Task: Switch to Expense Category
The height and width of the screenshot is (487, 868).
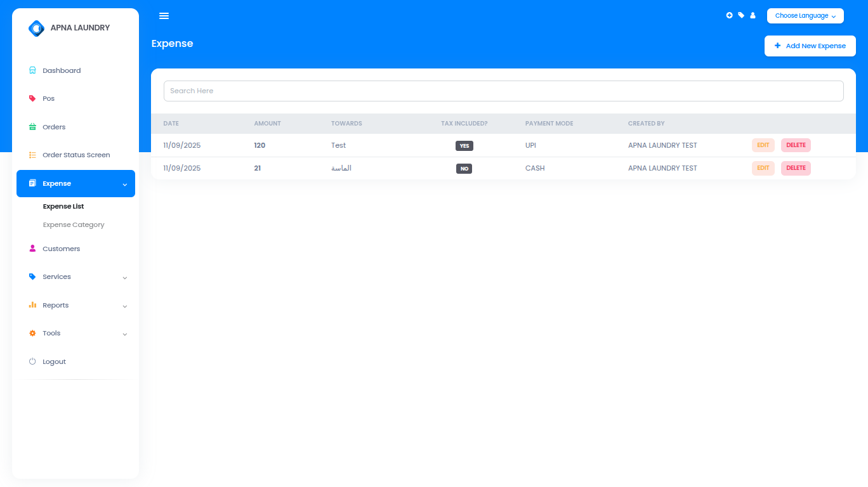Action: click(73, 224)
